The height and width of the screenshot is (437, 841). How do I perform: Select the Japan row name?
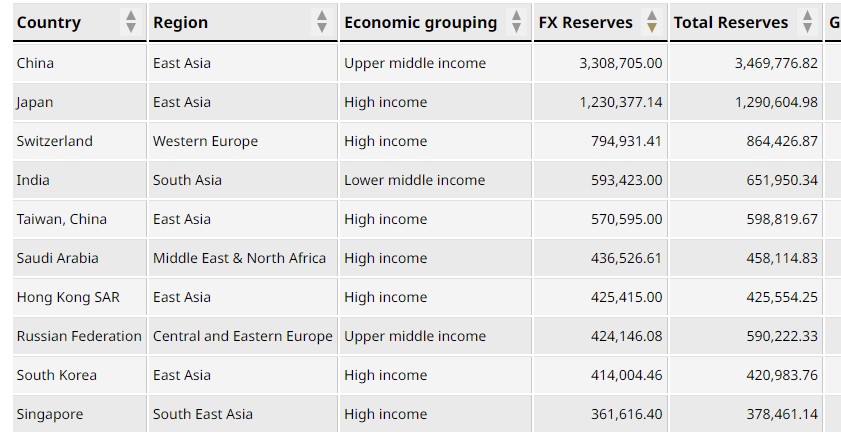pyautogui.click(x=35, y=102)
